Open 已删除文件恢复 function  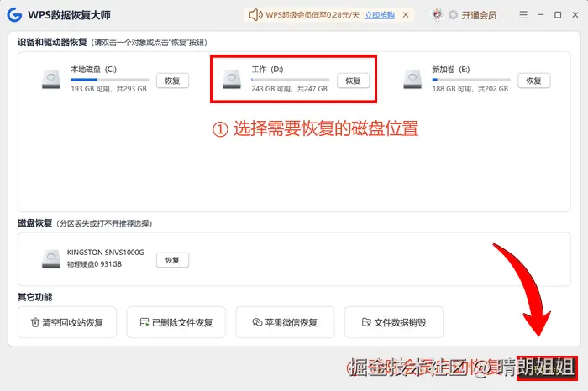[176, 322]
